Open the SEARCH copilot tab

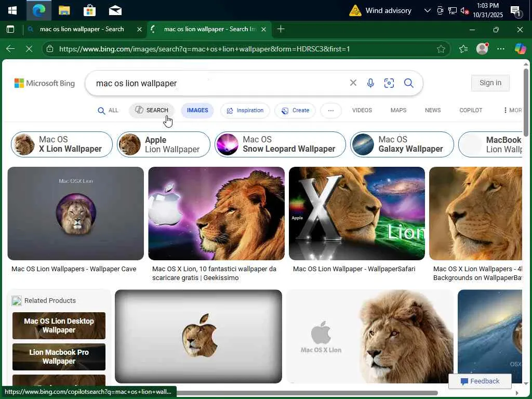point(152,110)
